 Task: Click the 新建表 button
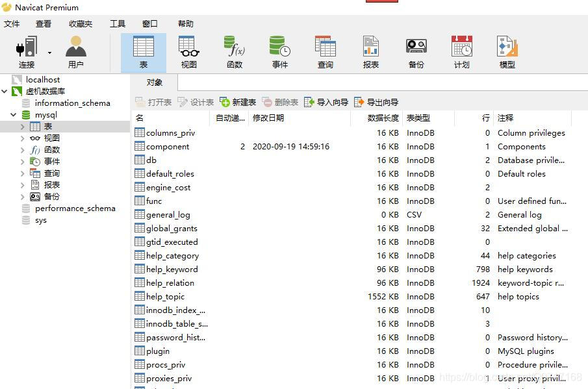click(238, 102)
